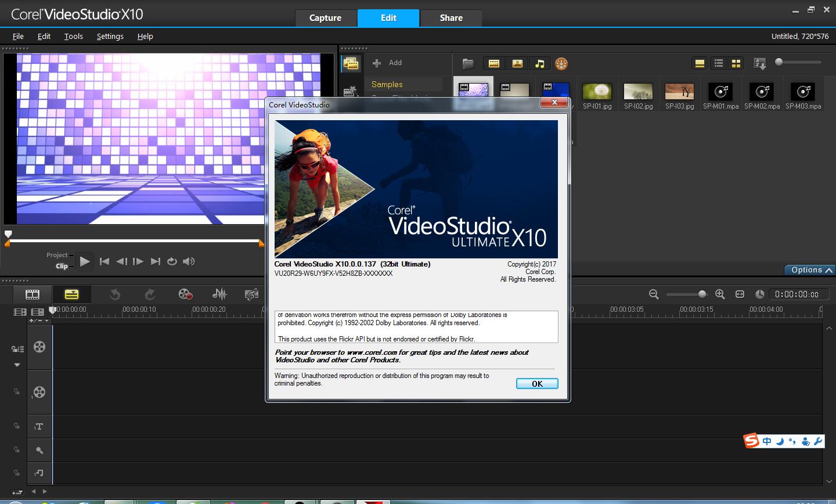Step to the previous frame
The image size is (836, 504).
(x=121, y=261)
